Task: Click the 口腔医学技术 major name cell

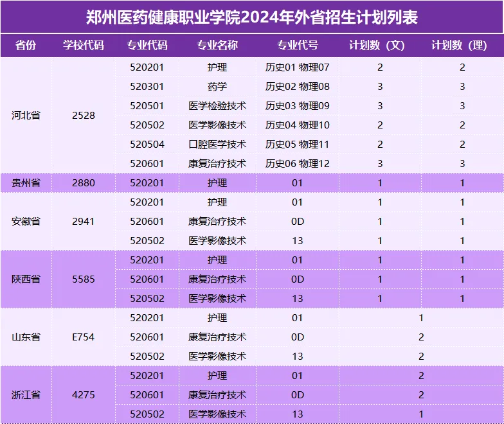Action: [217, 144]
